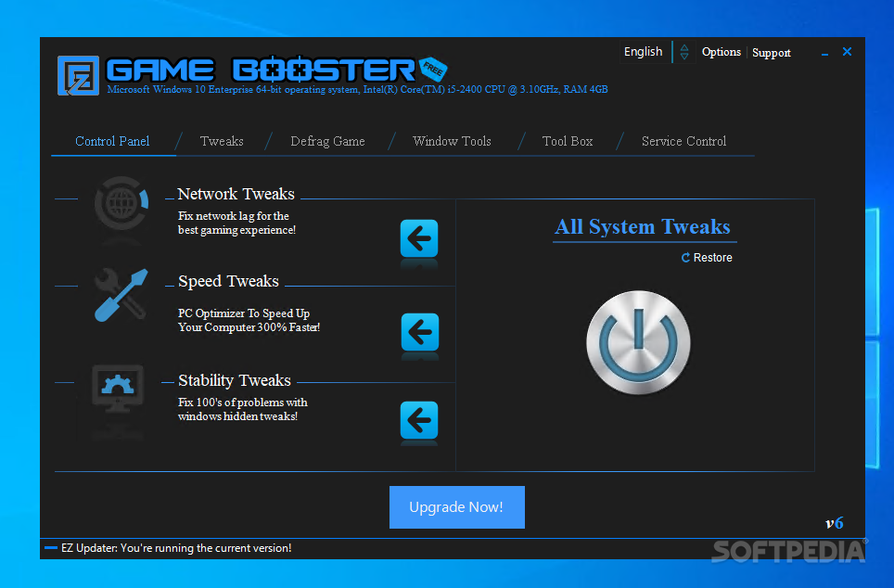Open the Service Control tab

coord(684,141)
